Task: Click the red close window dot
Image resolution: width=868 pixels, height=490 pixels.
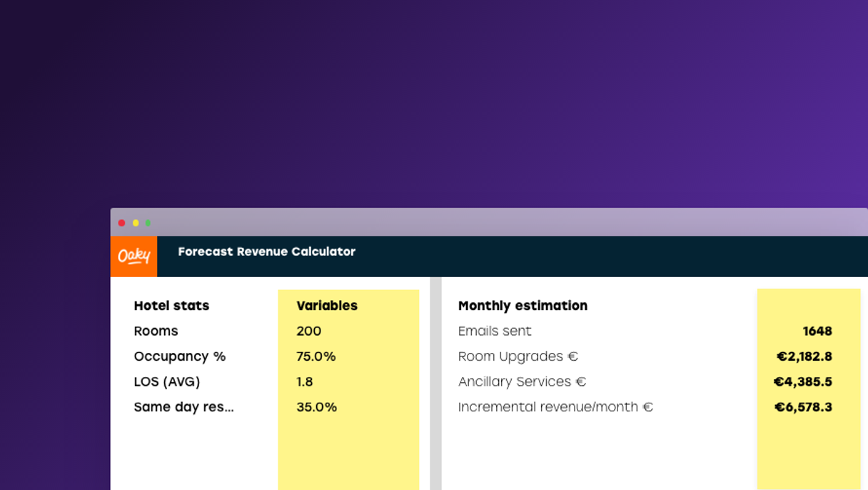Action: (x=121, y=223)
